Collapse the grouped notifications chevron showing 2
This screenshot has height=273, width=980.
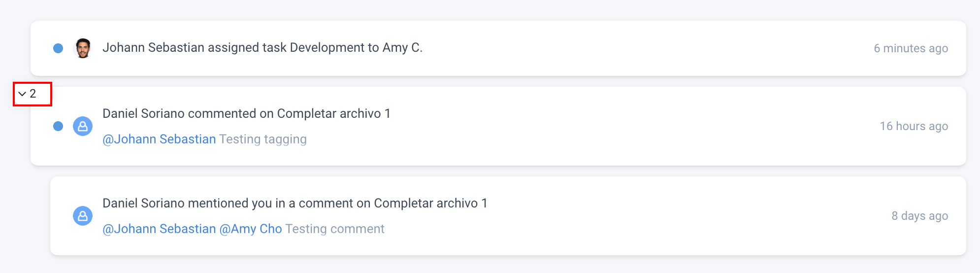tap(28, 94)
